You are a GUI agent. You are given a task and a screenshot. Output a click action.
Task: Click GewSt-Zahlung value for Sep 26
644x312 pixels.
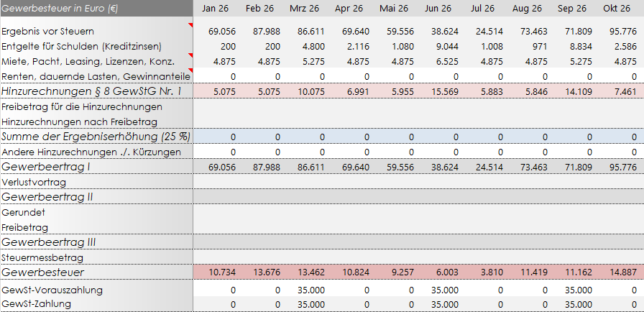pyautogui.click(x=574, y=304)
